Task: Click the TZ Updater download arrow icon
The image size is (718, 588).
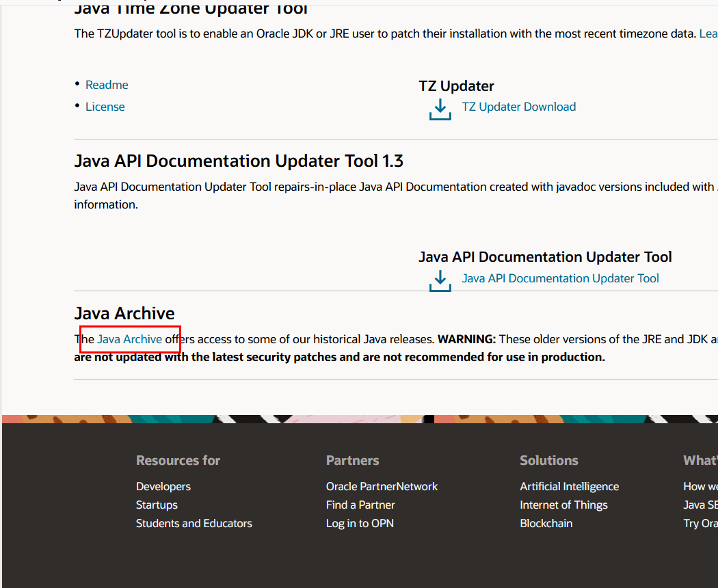Action: pos(440,109)
